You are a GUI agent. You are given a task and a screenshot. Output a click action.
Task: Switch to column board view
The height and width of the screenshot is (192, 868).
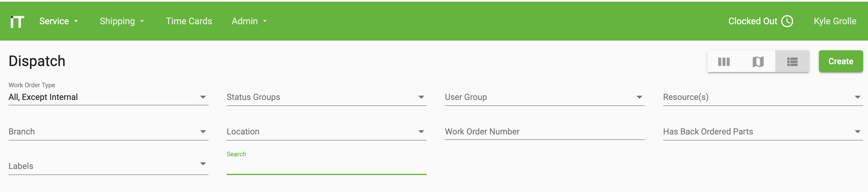724,61
